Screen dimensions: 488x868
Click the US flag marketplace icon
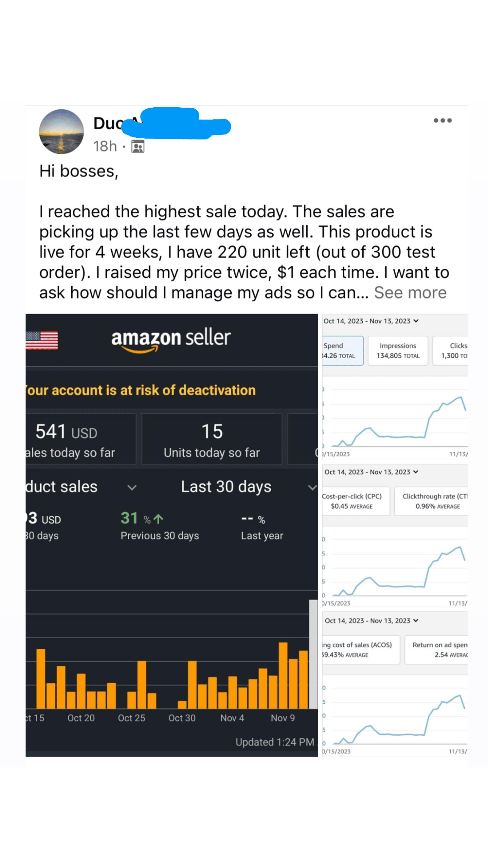(x=42, y=340)
